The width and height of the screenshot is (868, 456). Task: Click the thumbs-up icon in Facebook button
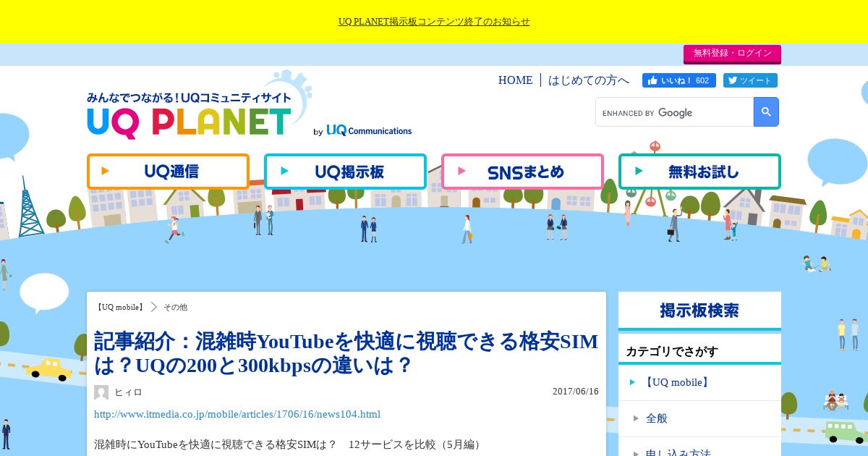click(x=652, y=80)
